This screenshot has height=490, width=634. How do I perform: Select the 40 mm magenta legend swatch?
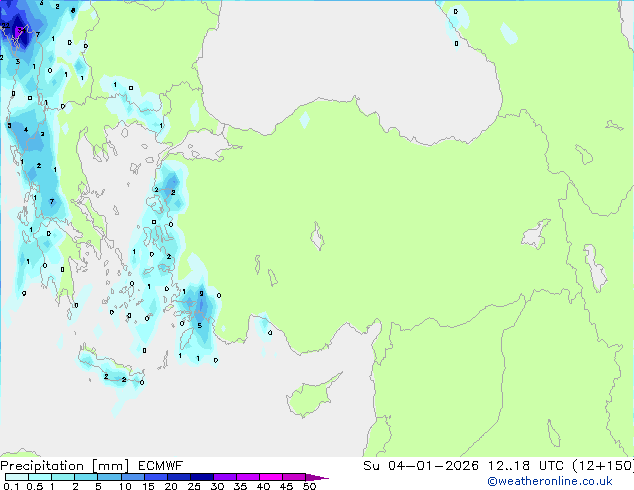coord(271,477)
